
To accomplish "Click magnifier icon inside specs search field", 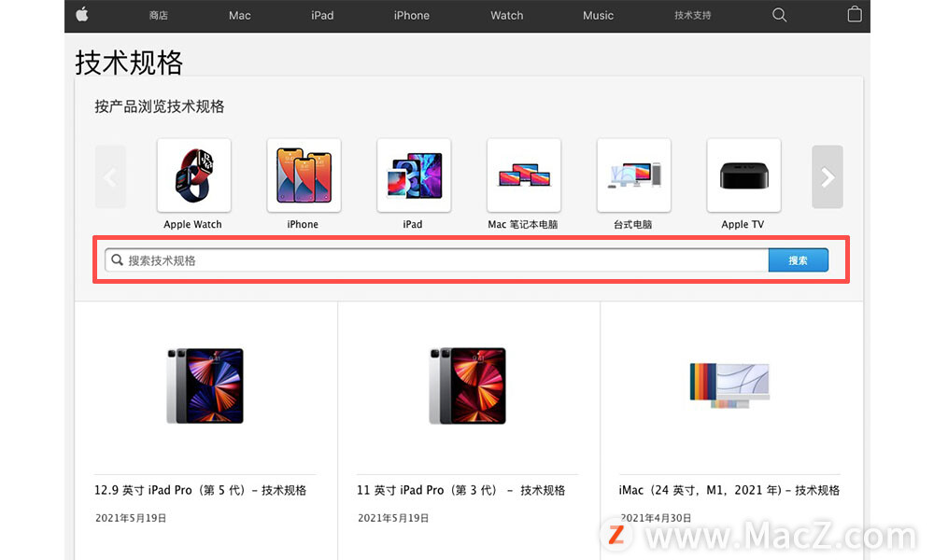I will 118,260.
